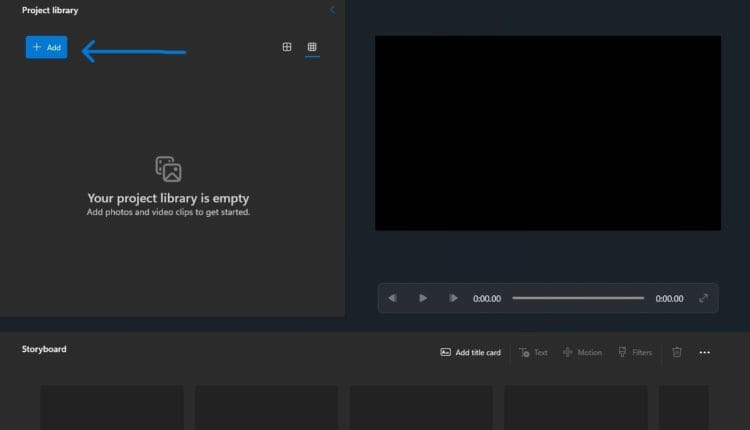Image resolution: width=750 pixels, height=430 pixels.
Task: Switch to medium thumbnails grid view
Action: [x=287, y=47]
